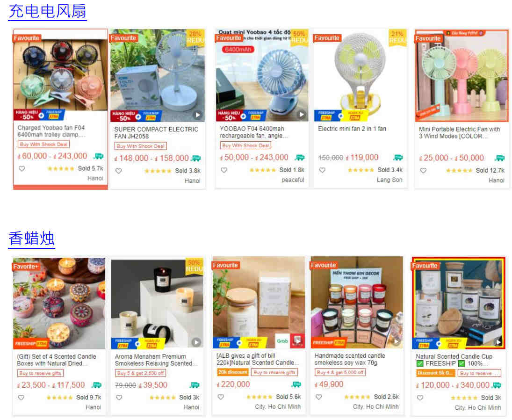Image resolution: width=512 pixels, height=420 pixels.
Task: Click heart icon on Handmade scented candle listing
Action: click(x=319, y=397)
